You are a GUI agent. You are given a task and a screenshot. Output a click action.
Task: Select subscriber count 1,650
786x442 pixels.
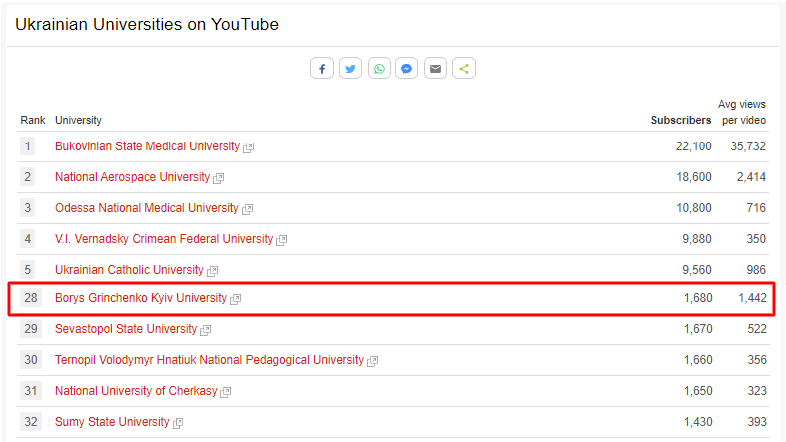(698, 391)
